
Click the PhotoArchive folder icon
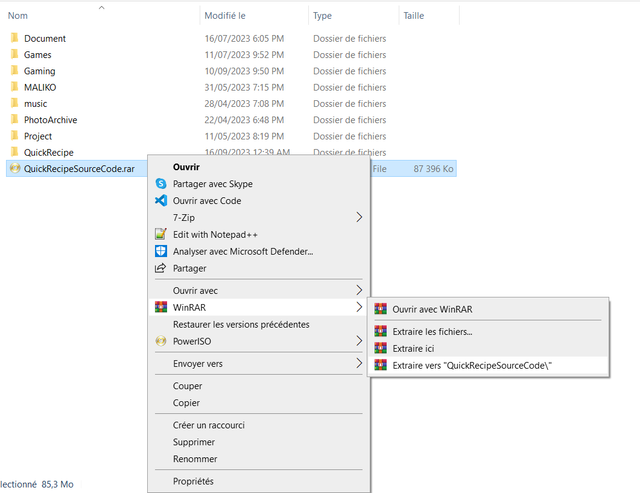click(x=14, y=120)
